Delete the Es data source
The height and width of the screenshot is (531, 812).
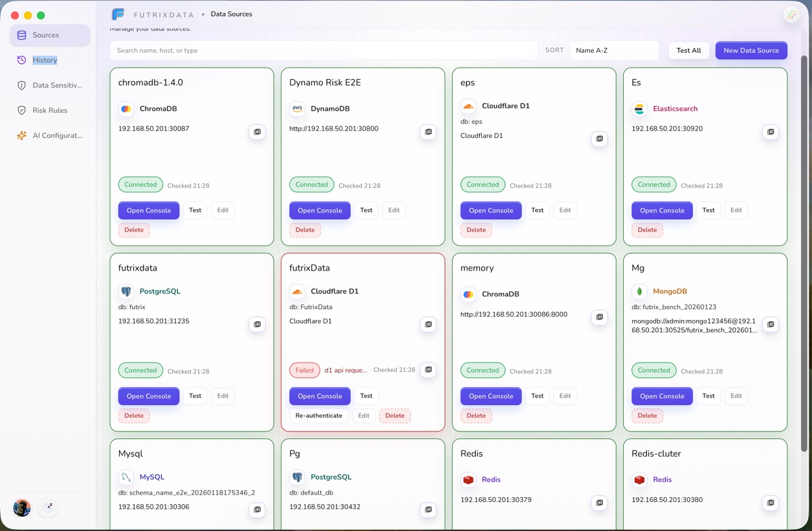(x=648, y=230)
